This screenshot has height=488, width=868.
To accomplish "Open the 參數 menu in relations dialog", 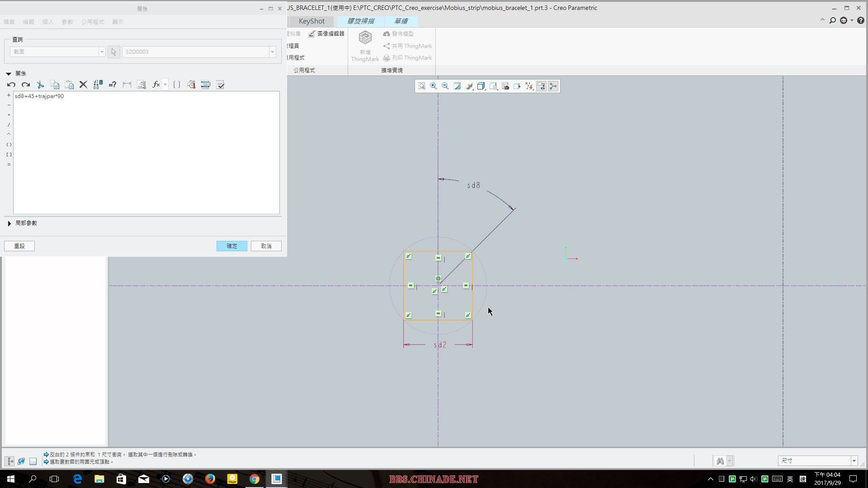I will pyautogui.click(x=67, y=22).
